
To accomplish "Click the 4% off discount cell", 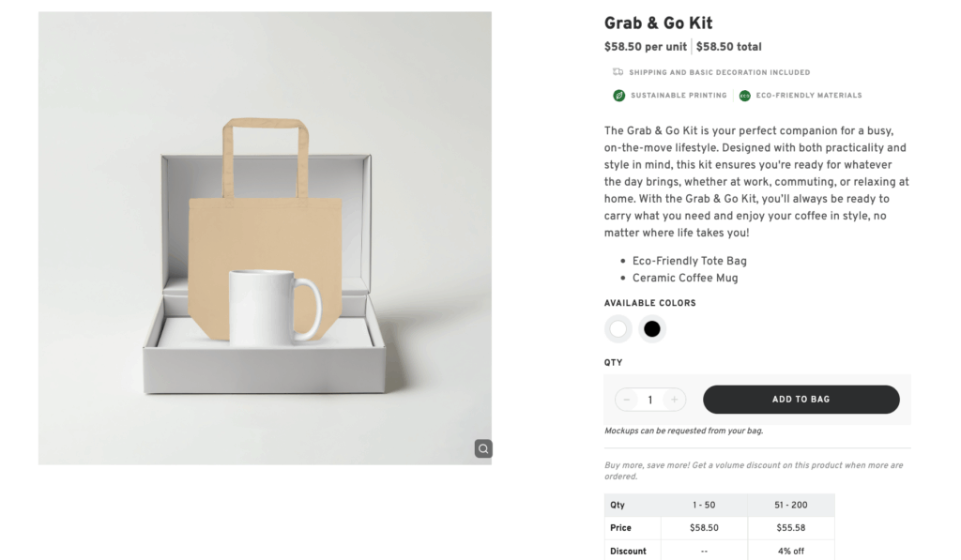I will (x=791, y=551).
